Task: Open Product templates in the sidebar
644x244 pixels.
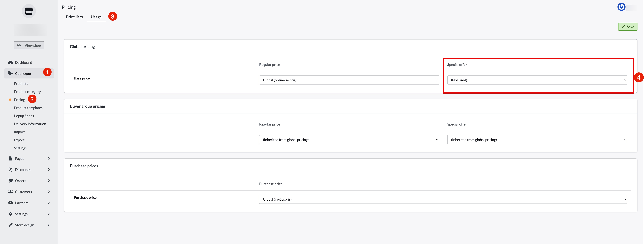Action: pyautogui.click(x=28, y=108)
